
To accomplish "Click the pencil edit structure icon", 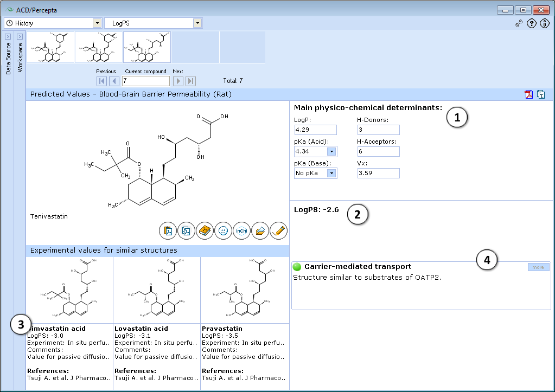I will (278, 231).
